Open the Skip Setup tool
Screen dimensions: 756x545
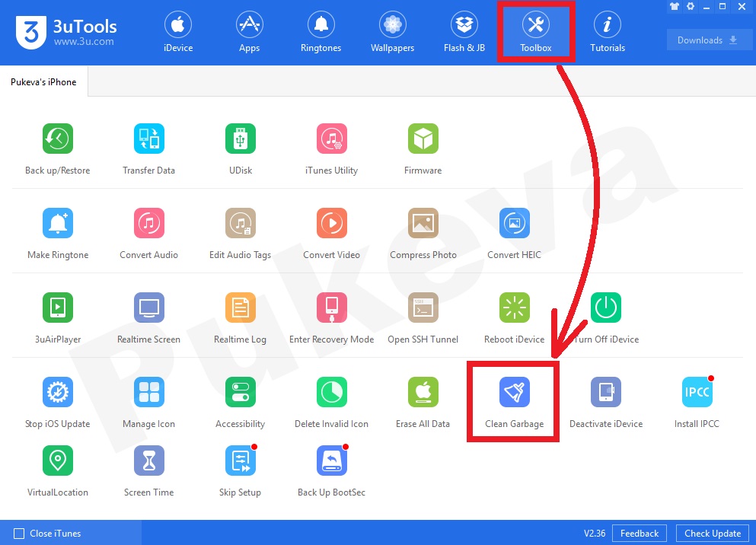(x=240, y=461)
